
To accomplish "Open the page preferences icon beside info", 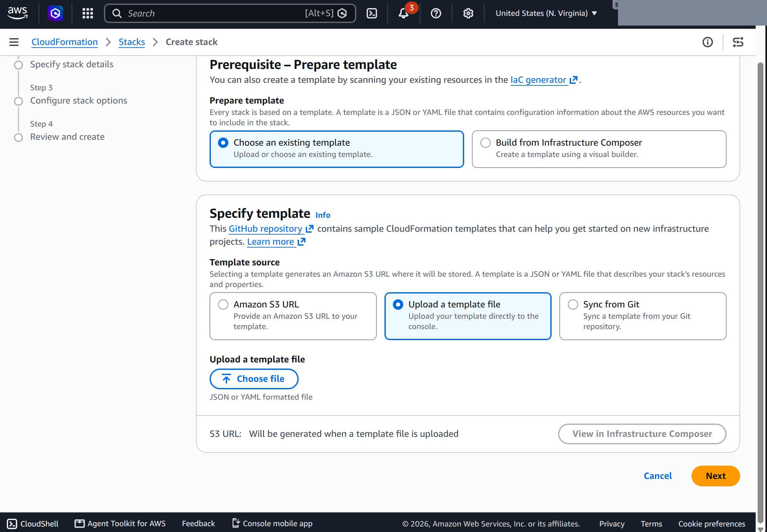I will coord(738,42).
